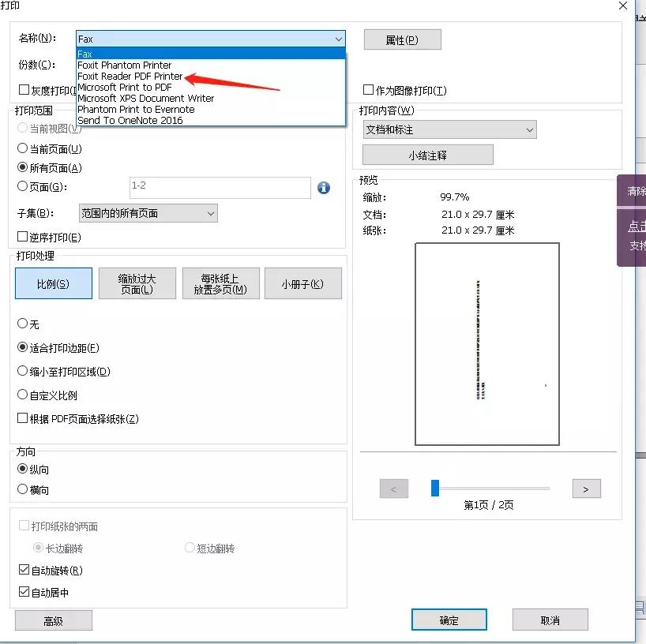
Task: Click the preview page navigation slider
Action: point(434,489)
